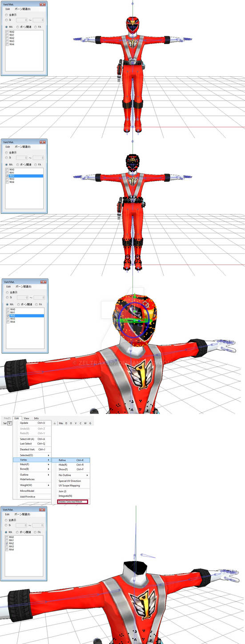Toggle the V toolbar button between O and C
The image size is (245, 644).
click(76, 423)
